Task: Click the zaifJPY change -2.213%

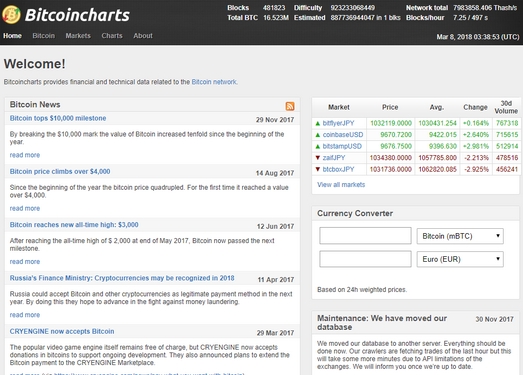Action: click(x=477, y=158)
